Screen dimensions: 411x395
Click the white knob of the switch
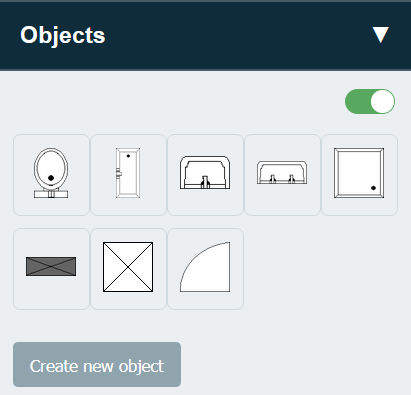pos(382,101)
